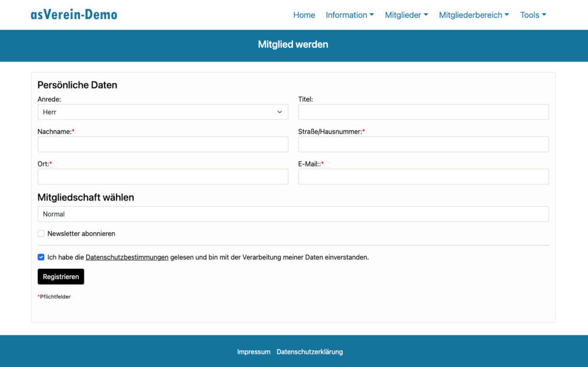Focus the E-Mail input field
The image size is (588, 367).
pos(423,177)
